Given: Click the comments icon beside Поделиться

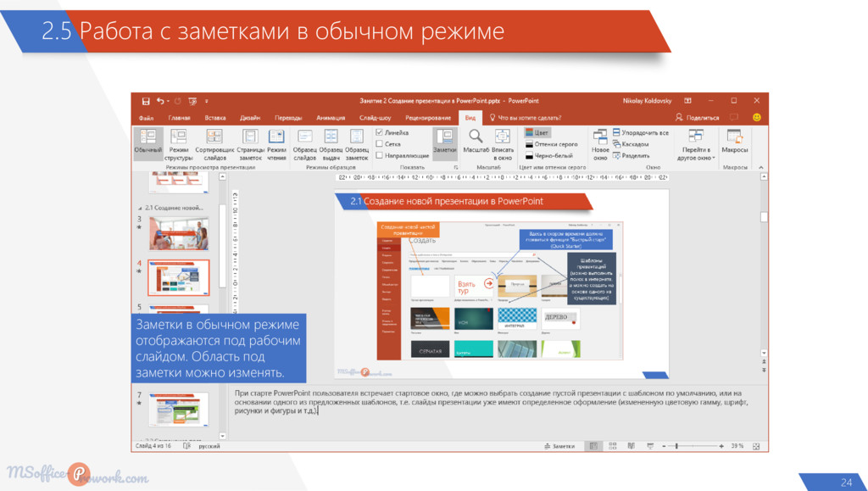Looking at the screenshot, I should pyautogui.click(x=734, y=117).
